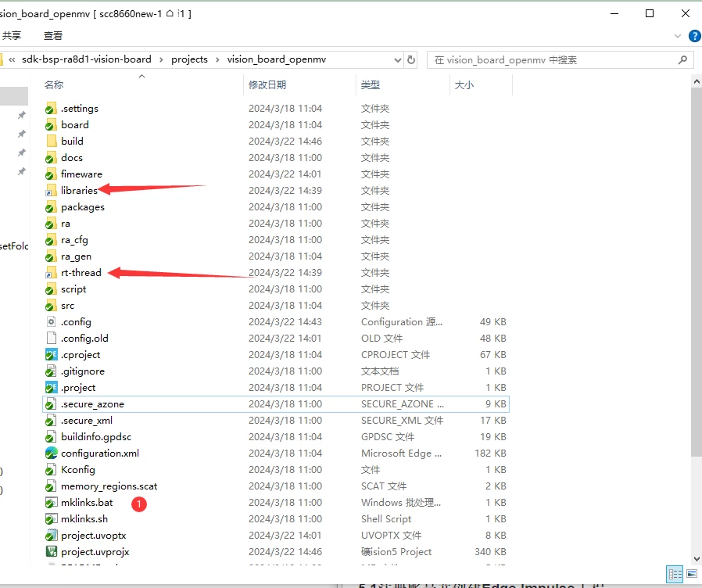Switch to large thumbnails view icon
Screen dimensions: 702x588
pos(692,574)
